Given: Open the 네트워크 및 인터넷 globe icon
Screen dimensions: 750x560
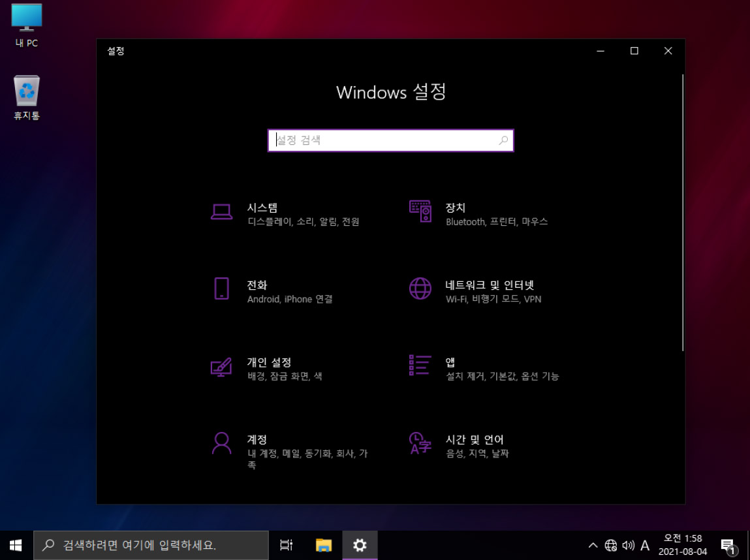Looking at the screenshot, I should [x=420, y=288].
